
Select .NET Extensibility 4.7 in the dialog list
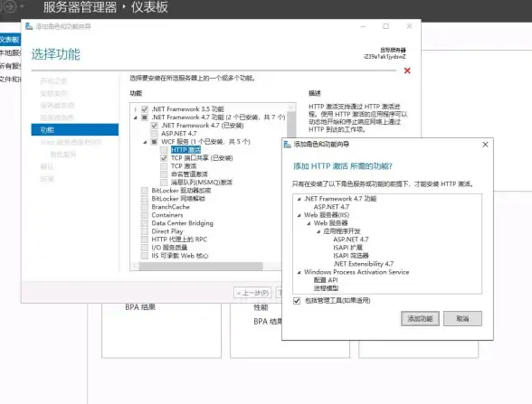click(x=364, y=264)
